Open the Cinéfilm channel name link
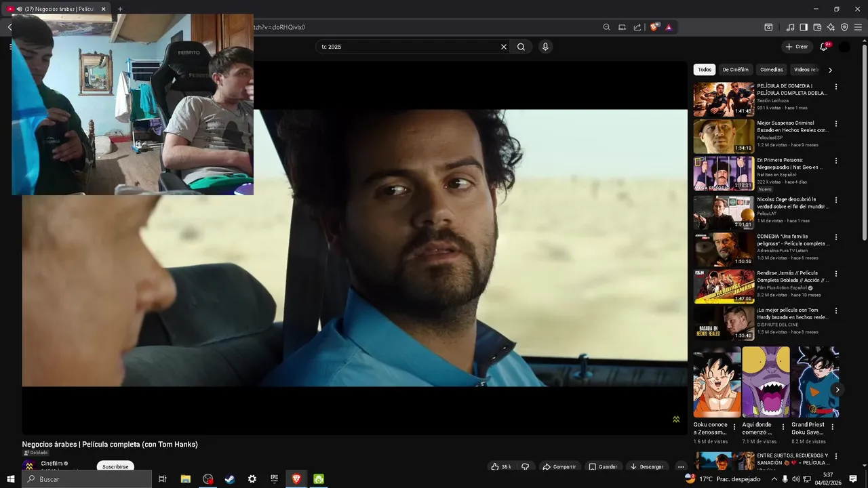The width and height of the screenshot is (868, 488). 52,464
